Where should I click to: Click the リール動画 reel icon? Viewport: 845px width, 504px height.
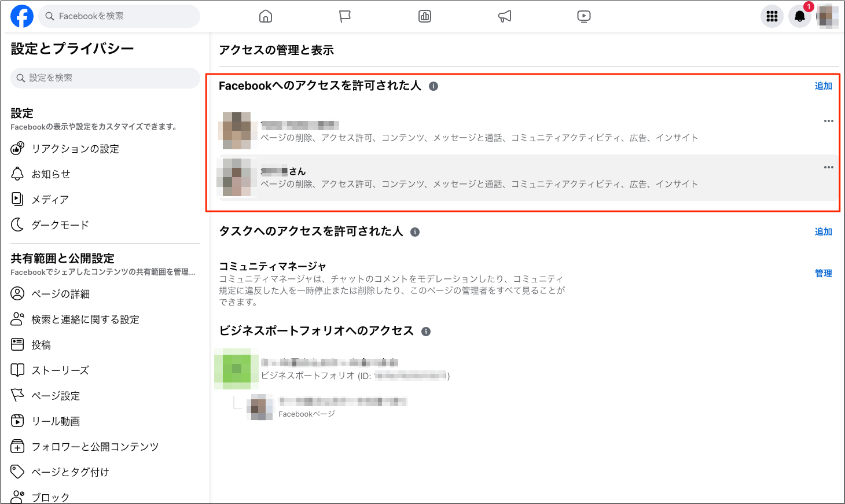pos(17,421)
